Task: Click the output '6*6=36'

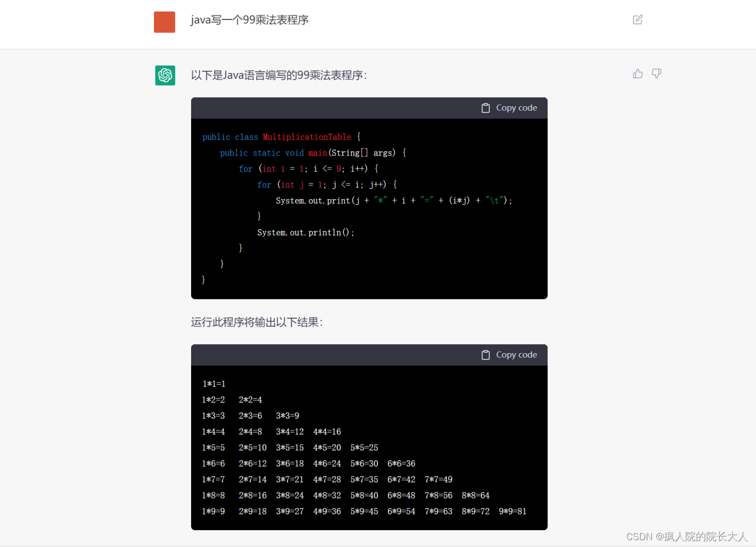Action: pos(402,463)
